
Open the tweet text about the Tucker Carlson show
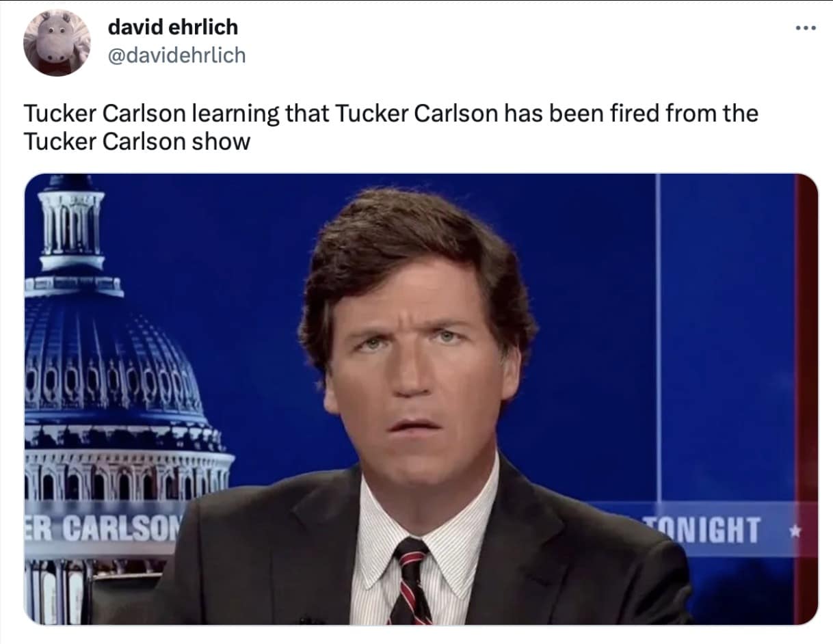click(x=391, y=127)
